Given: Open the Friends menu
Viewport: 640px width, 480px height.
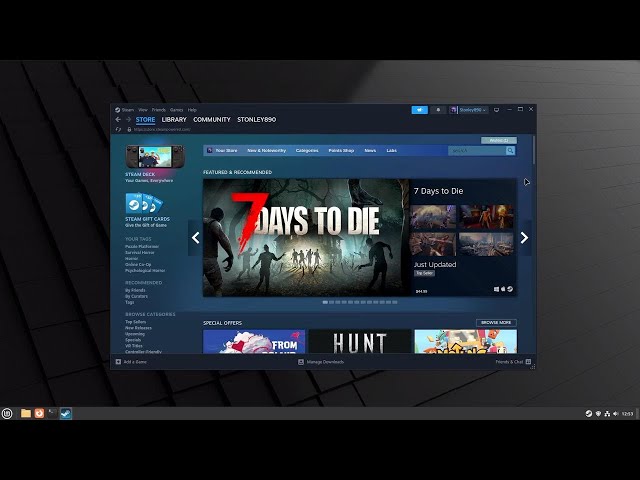Looking at the screenshot, I should tap(159, 110).
